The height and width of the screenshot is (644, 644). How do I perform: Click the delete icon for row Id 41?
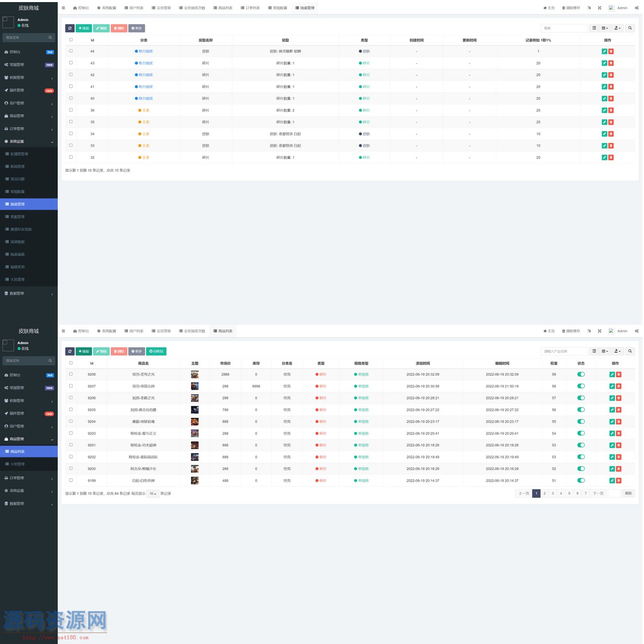(x=611, y=87)
